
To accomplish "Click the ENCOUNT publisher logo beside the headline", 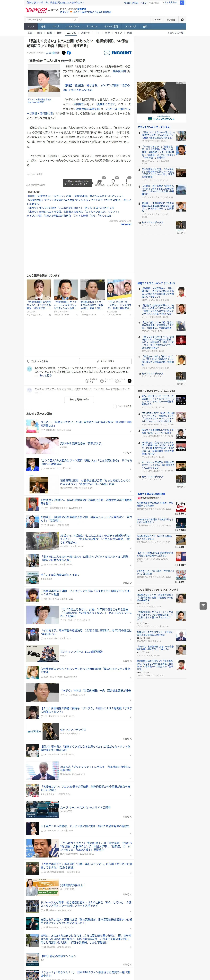I will 118,53.
